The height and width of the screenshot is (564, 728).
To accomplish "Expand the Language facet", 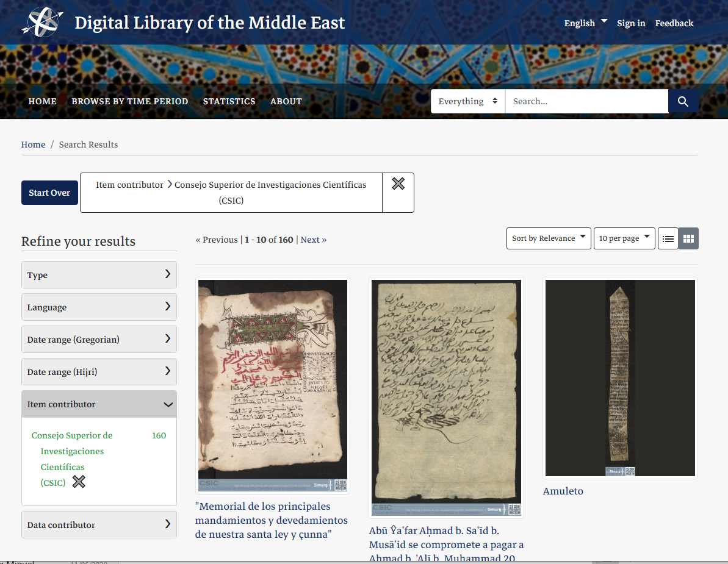I will click(169, 307).
